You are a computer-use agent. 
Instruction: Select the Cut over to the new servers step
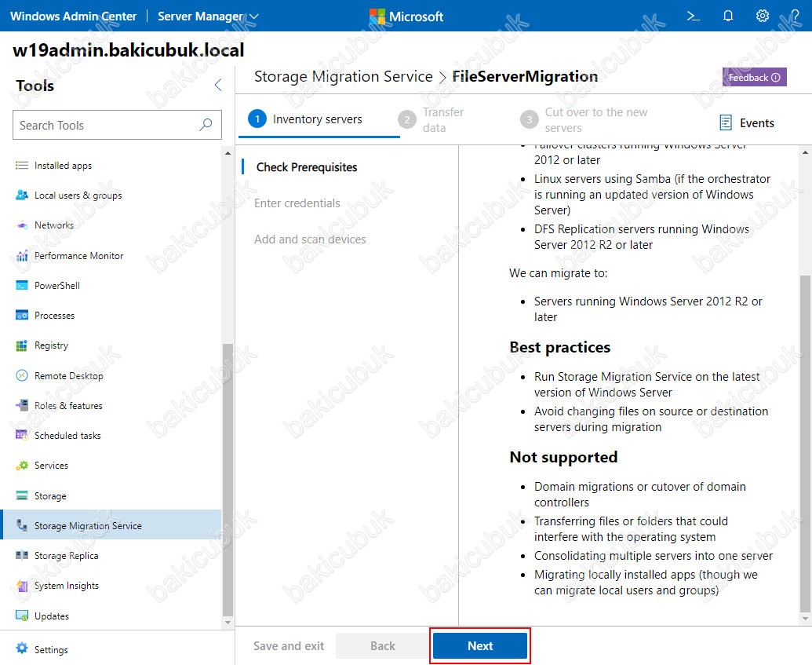click(x=584, y=119)
